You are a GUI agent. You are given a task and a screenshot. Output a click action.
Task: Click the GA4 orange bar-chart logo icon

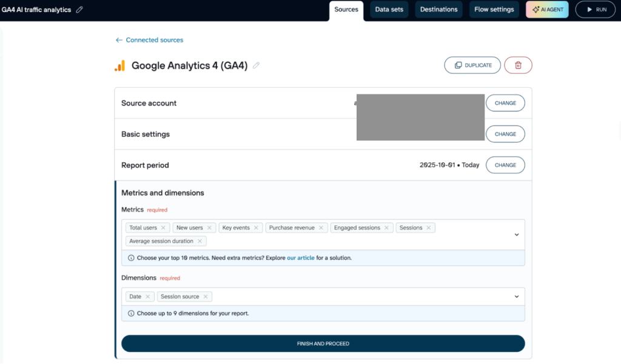(119, 65)
